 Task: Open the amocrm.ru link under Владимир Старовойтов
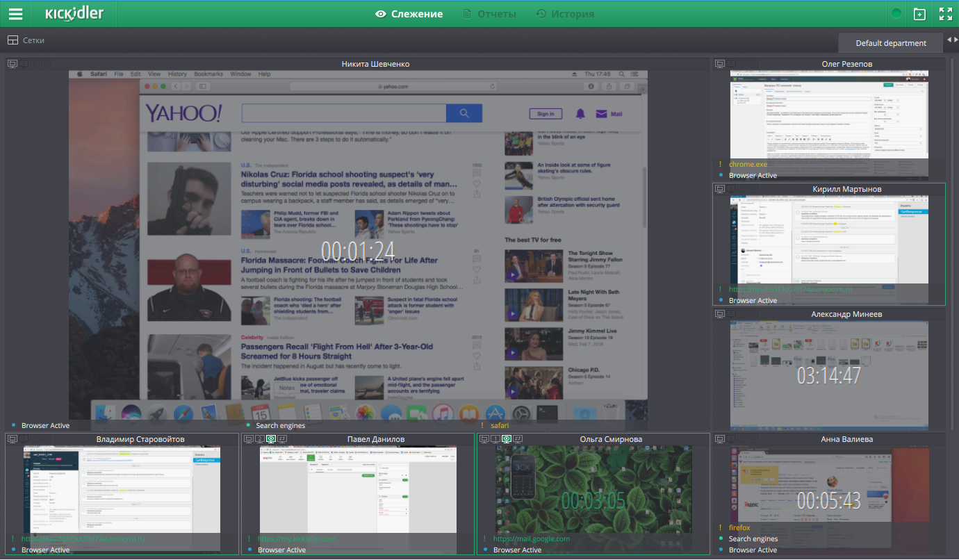click(x=83, y=539)
